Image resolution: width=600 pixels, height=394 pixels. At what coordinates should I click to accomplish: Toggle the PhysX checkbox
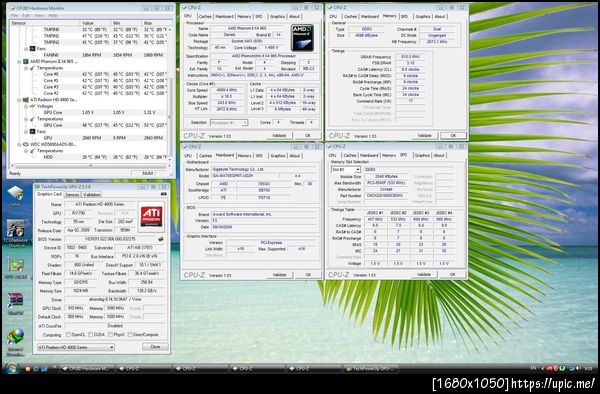(x=110, y=335)
